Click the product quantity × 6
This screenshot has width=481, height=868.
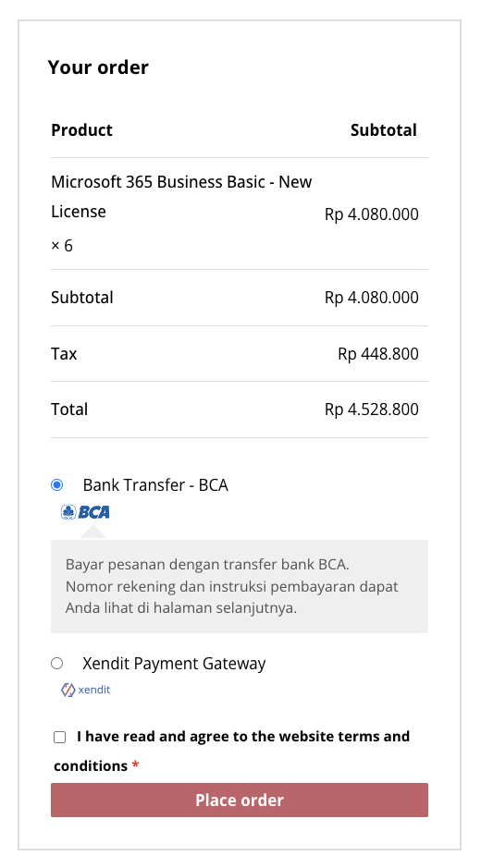tap(61, 245)
